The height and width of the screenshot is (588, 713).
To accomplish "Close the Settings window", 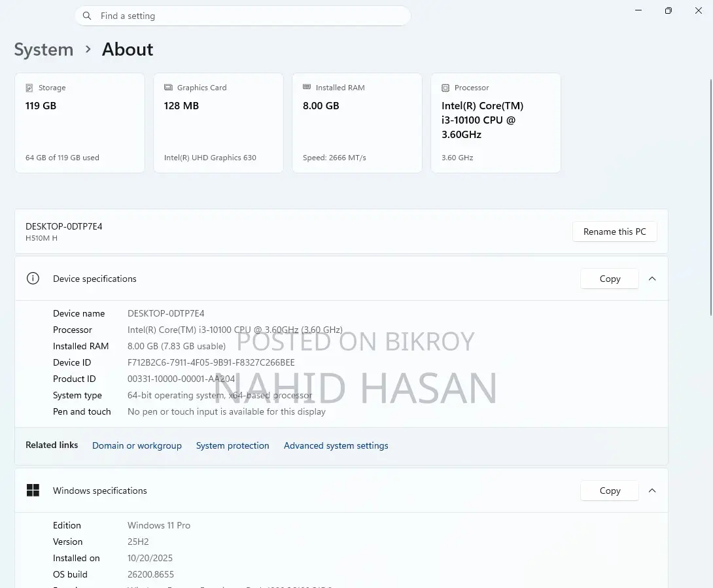I will pos(699,10).
